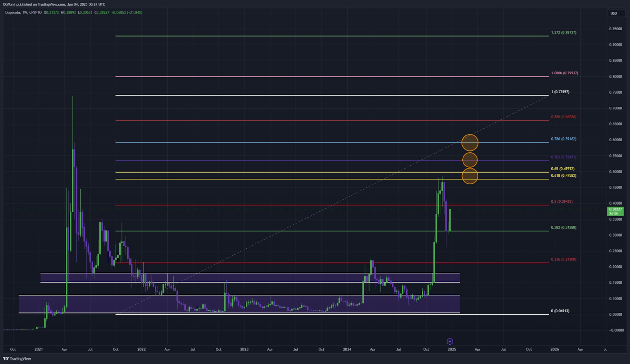Select the 0.5 (0.39435) Fibonacci label
This screenshot has height=364, width=630.
pos(562,201)
